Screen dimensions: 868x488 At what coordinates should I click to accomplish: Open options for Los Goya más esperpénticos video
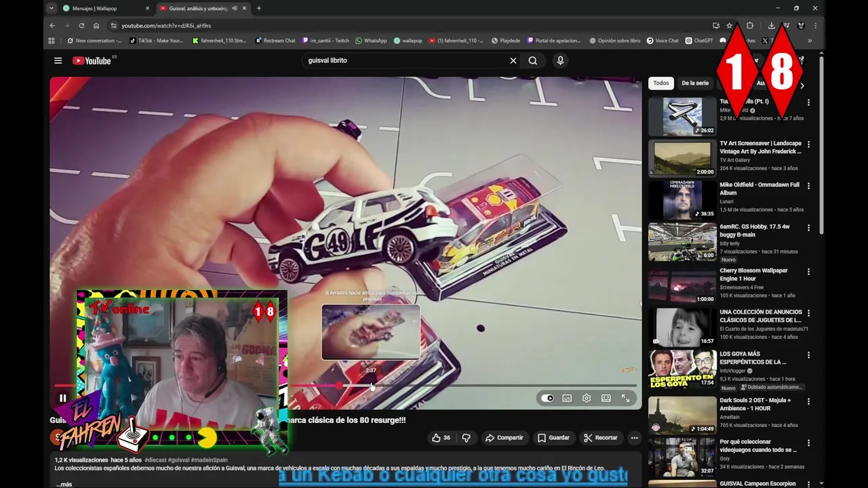808,355
